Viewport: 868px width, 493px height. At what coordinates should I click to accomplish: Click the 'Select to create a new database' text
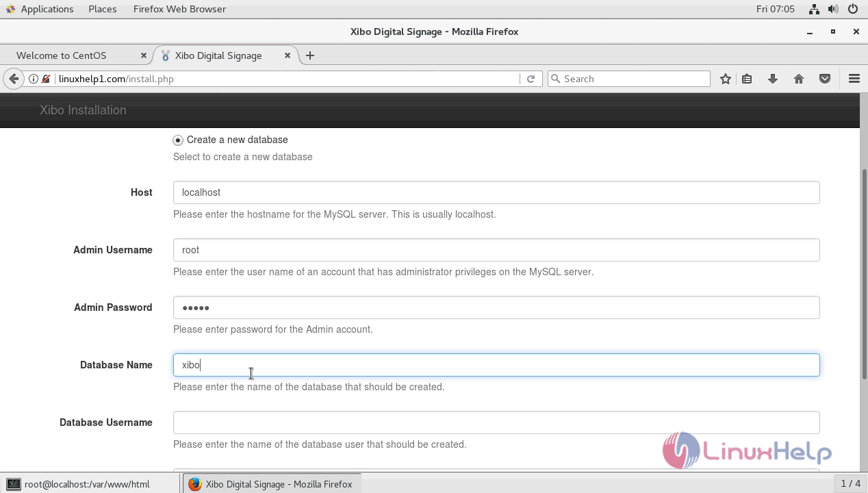[x=243, y=157]
